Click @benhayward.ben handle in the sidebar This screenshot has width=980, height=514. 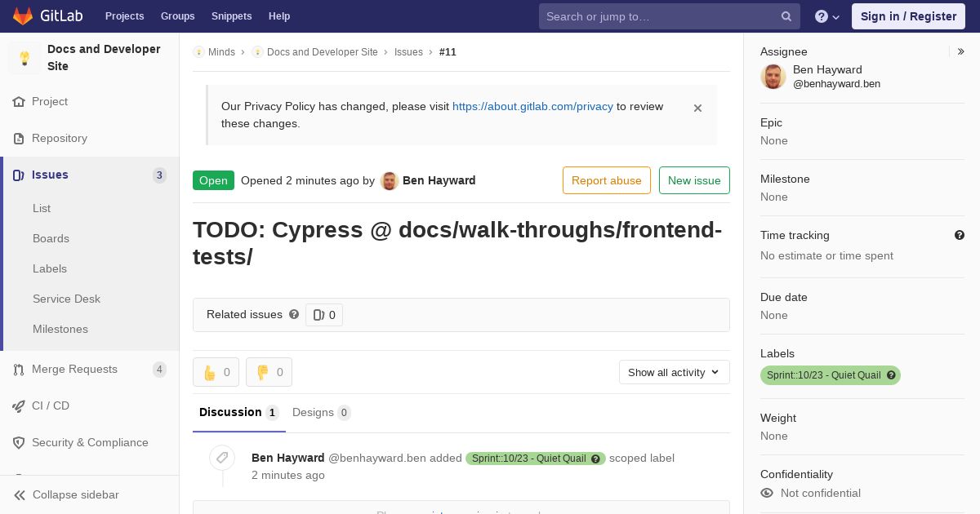[836, 84]
